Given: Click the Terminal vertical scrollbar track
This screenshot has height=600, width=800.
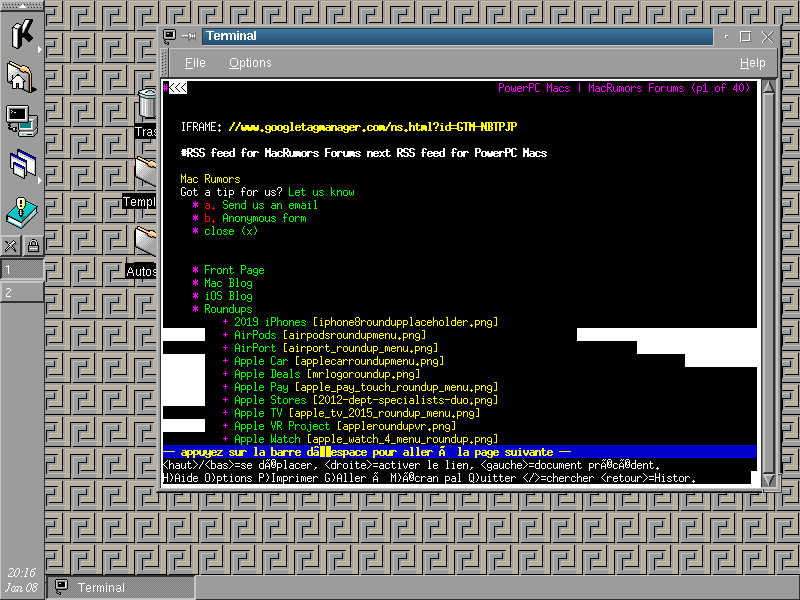Looking at the screenshot, I should 768,284.
